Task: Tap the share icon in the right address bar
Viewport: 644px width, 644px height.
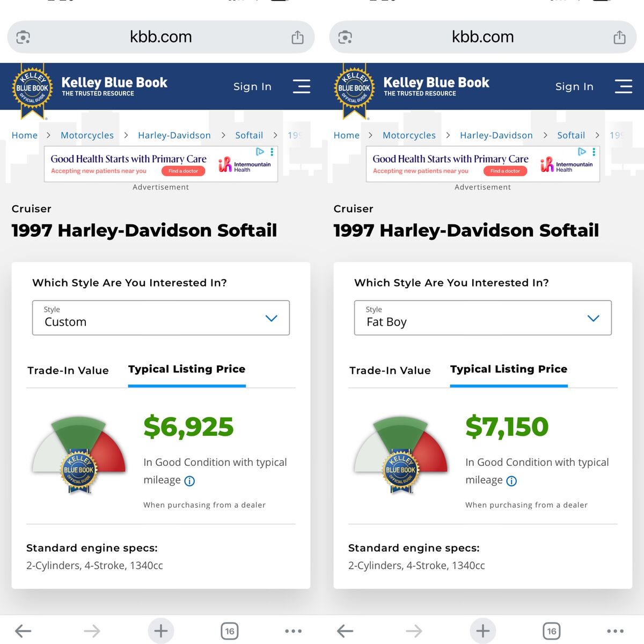Action: [619, 37]
